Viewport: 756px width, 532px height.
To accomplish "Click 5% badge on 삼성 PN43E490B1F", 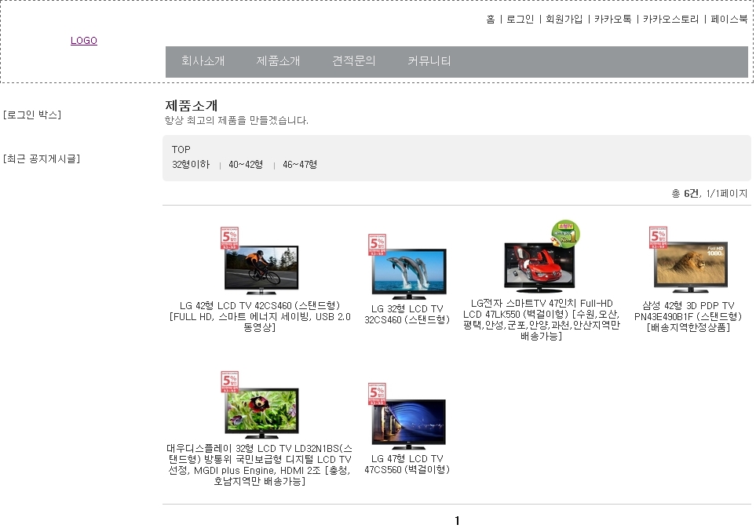I will coord(658,237).
